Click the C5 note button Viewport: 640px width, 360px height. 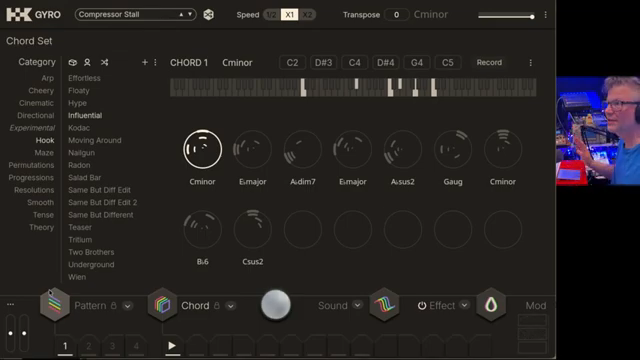pos(448,62)
